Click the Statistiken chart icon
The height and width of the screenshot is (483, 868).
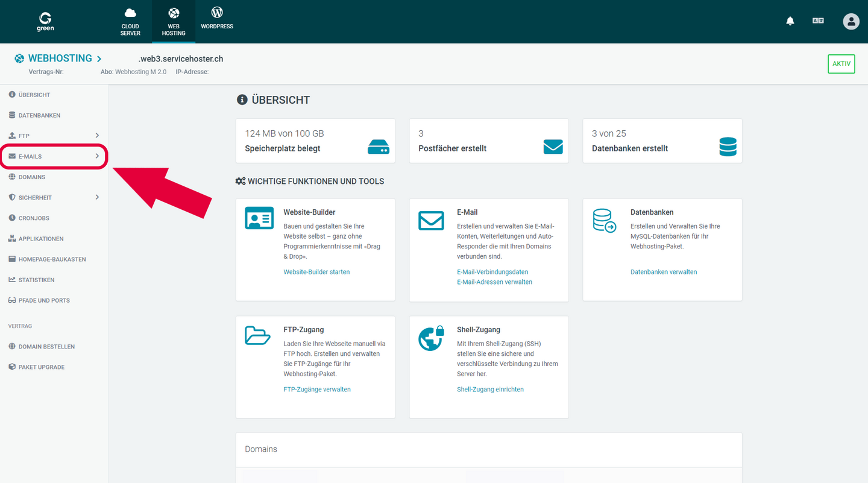click(12, 279)
